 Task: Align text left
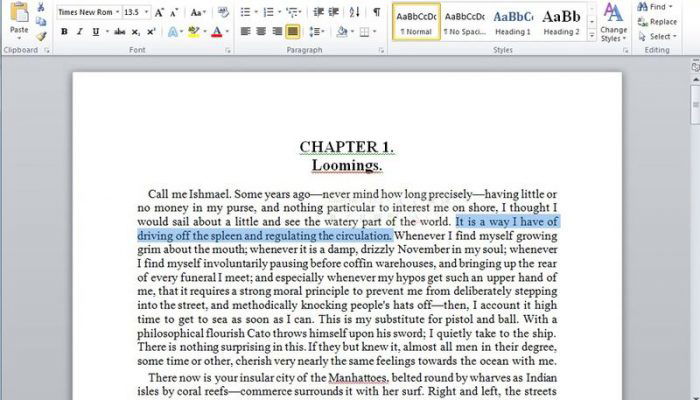point(246,32)
